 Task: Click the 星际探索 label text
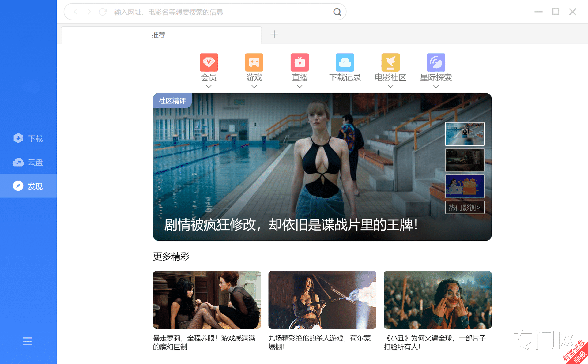[436, 77]
